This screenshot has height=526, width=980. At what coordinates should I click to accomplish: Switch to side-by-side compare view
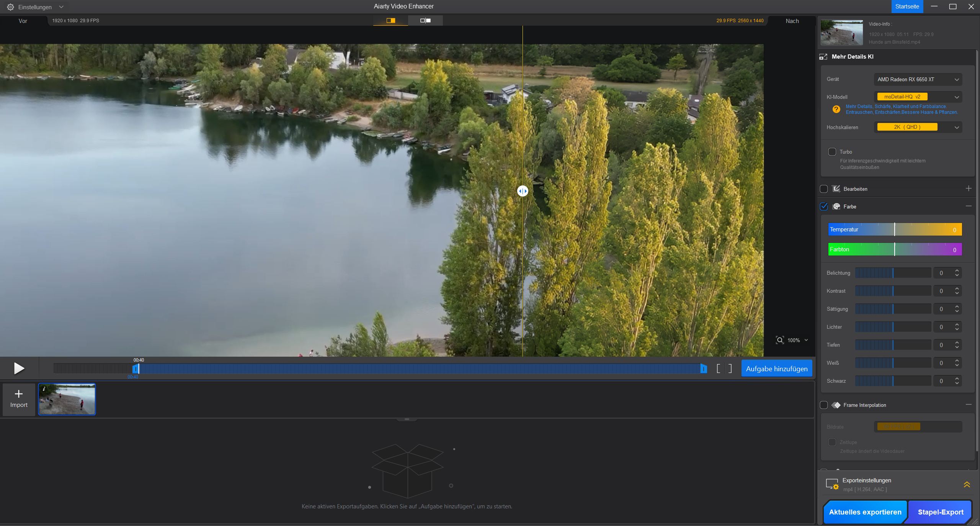[425, 20]
